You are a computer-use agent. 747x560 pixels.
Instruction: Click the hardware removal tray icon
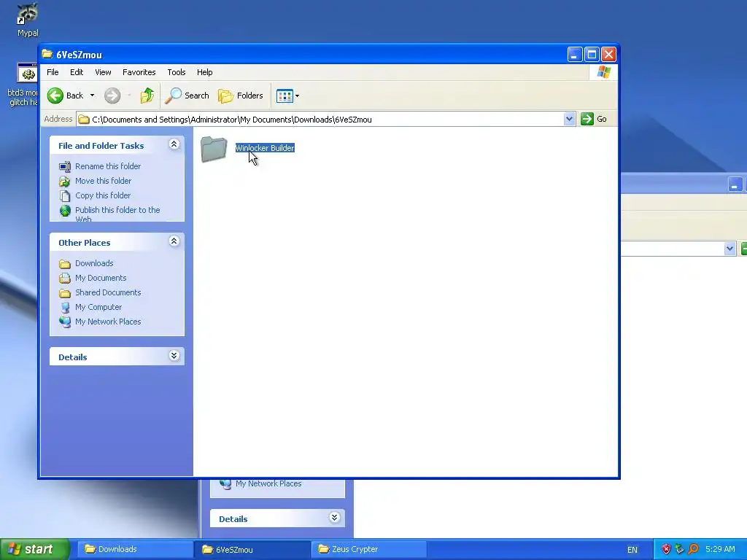click(679, 550)
